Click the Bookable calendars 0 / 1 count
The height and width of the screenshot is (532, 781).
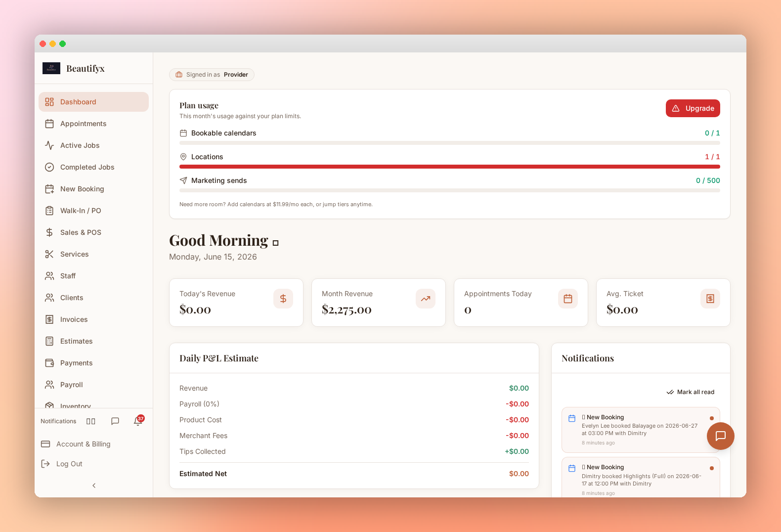(712, 133)
